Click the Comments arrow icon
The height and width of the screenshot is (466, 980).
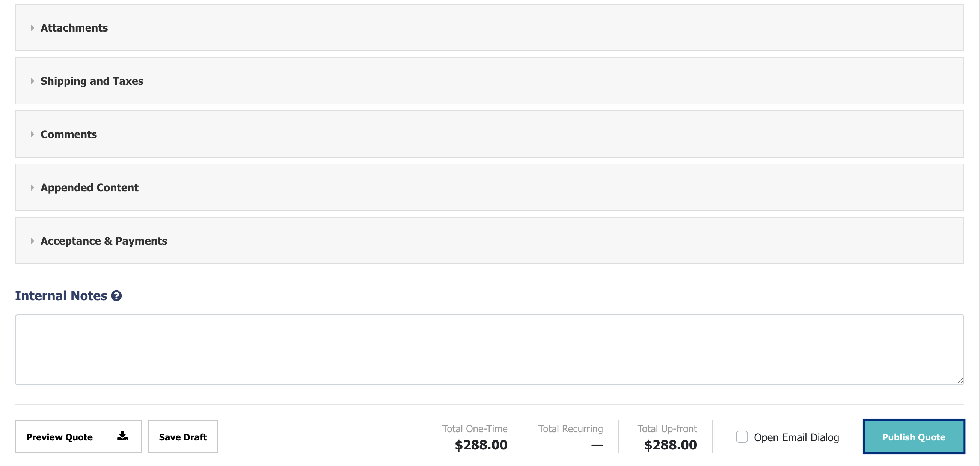[x=32, y=134]
